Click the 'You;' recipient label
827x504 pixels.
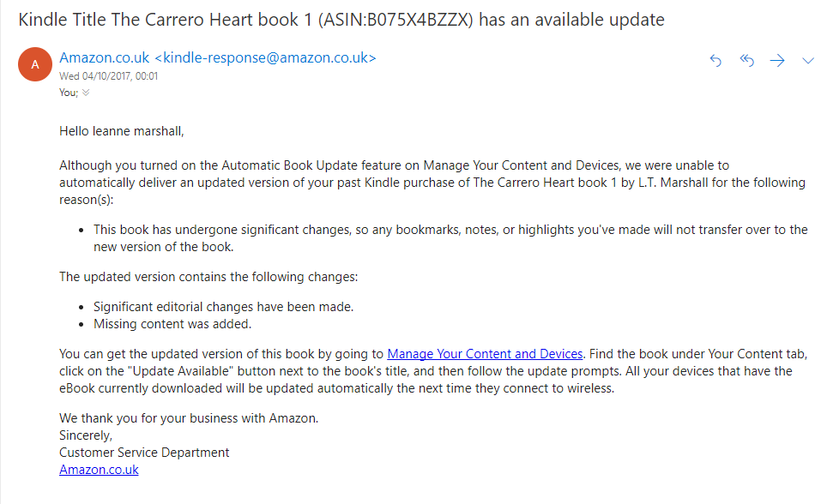[x=68, y=93]
